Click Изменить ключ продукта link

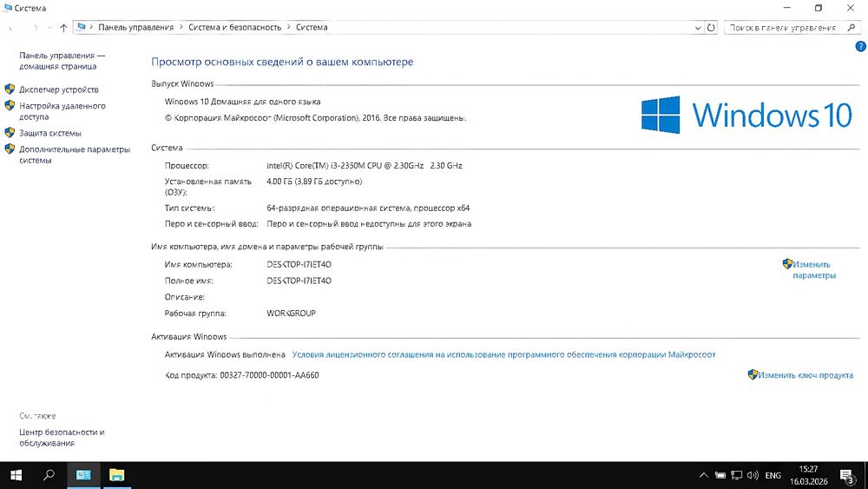[806, 375]
